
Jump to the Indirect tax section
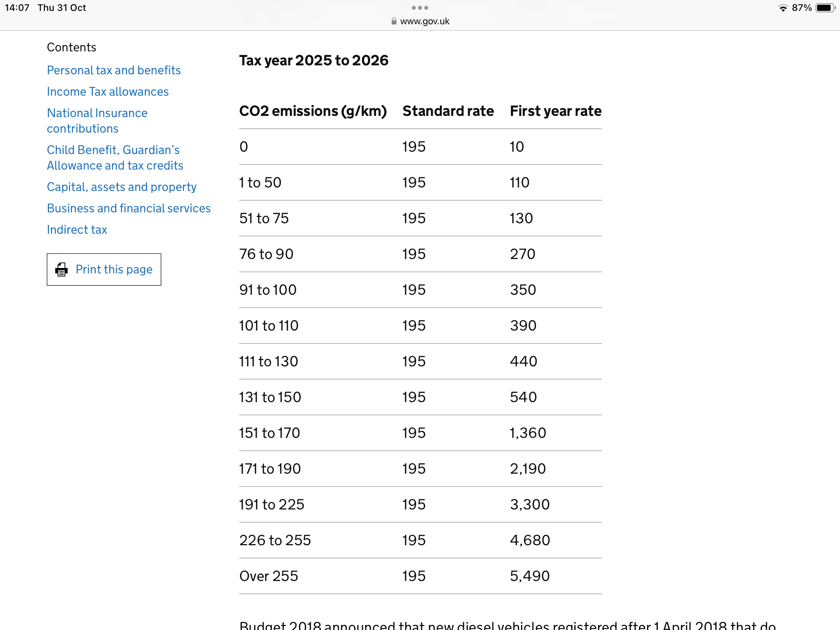point(77,230)
